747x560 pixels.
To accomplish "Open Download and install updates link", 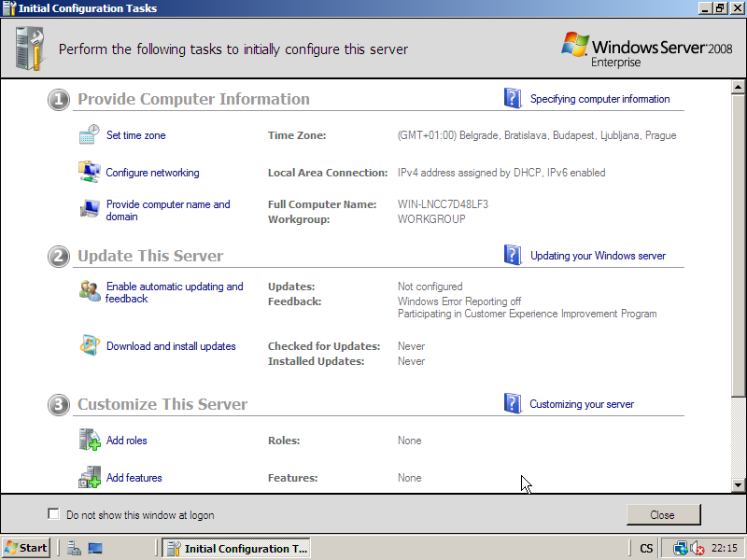I will (x=171, y=346).
